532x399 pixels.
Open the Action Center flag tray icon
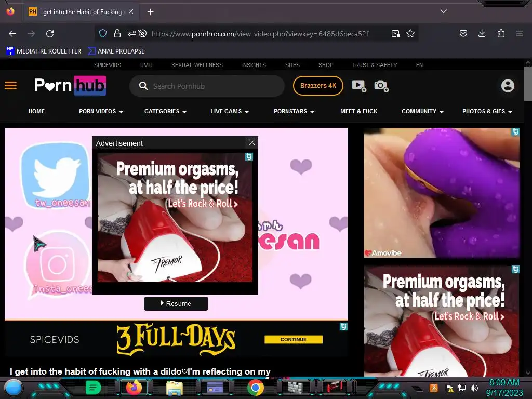[x=449, y=388]
